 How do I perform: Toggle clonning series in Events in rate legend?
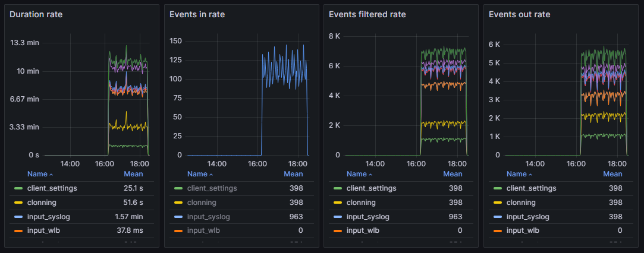pyautogui.click(x=202, y=203)
